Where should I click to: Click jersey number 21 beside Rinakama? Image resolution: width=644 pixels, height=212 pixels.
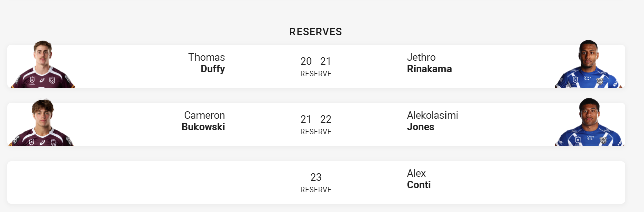(326, 61)
